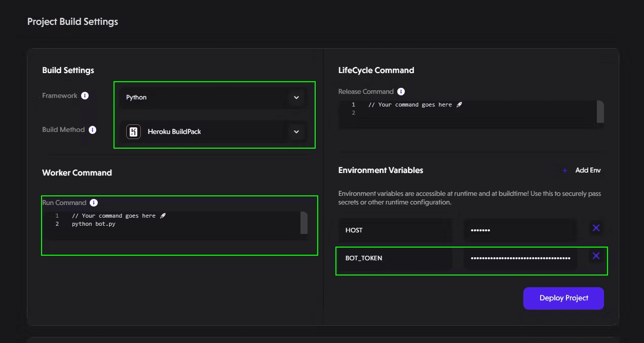Click the Build Method info icon

(x=93, y=130)
